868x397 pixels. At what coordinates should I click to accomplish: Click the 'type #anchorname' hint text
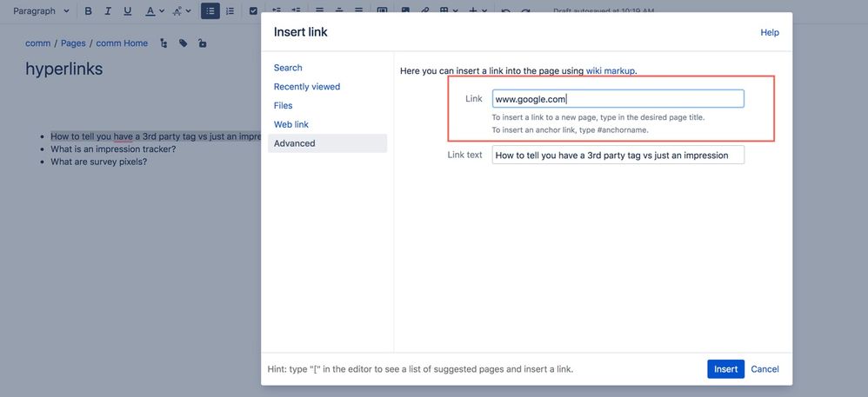[x=613, y=130]
